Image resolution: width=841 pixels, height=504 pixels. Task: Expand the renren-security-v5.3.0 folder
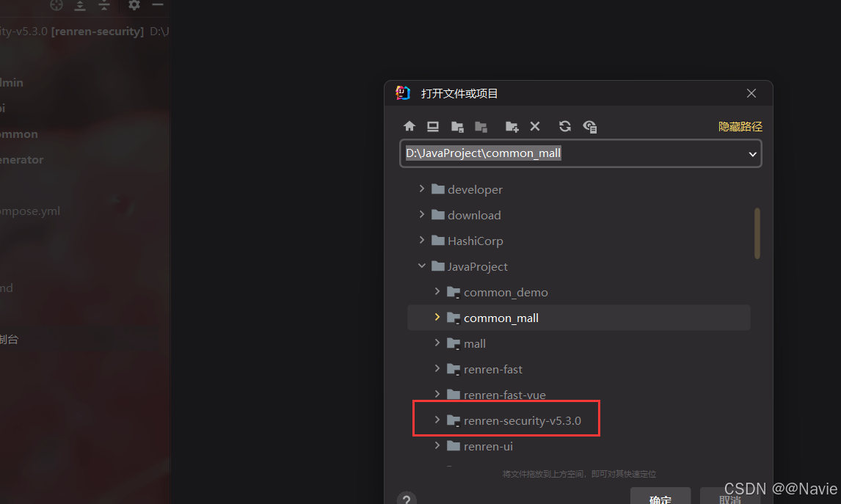pyautogui.click(x=437, y=420)
